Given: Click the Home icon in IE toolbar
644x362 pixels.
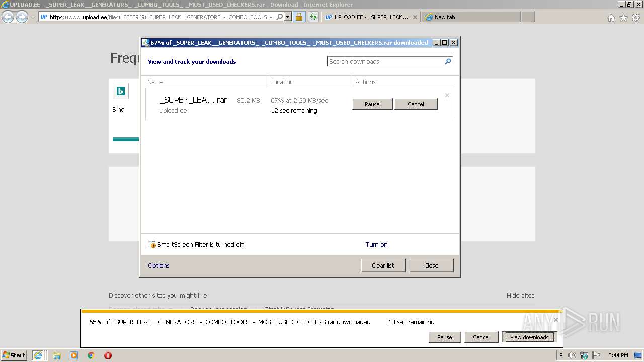Looking at the screenshot, I should coord(611,18).
